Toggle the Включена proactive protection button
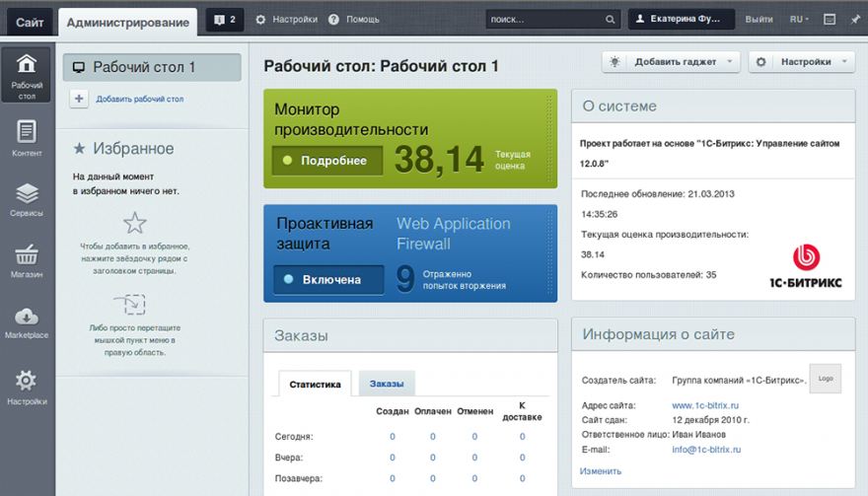Viewport: 868px width, 496px height. (x=328, y=280)
